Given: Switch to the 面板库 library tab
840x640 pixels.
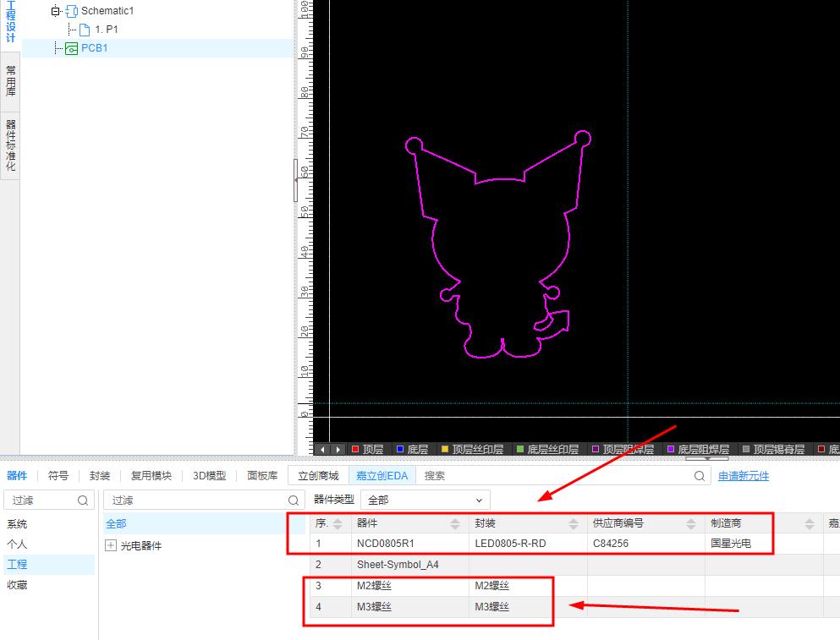Looking at the screenshot, I should click(262, 476).
